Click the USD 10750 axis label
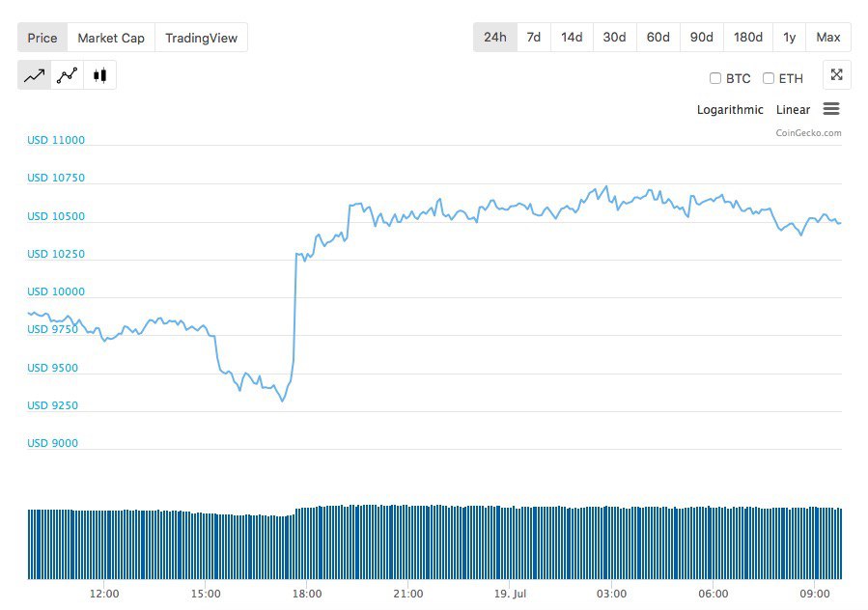This screenshot has width=868, height=610. (56, 178)
